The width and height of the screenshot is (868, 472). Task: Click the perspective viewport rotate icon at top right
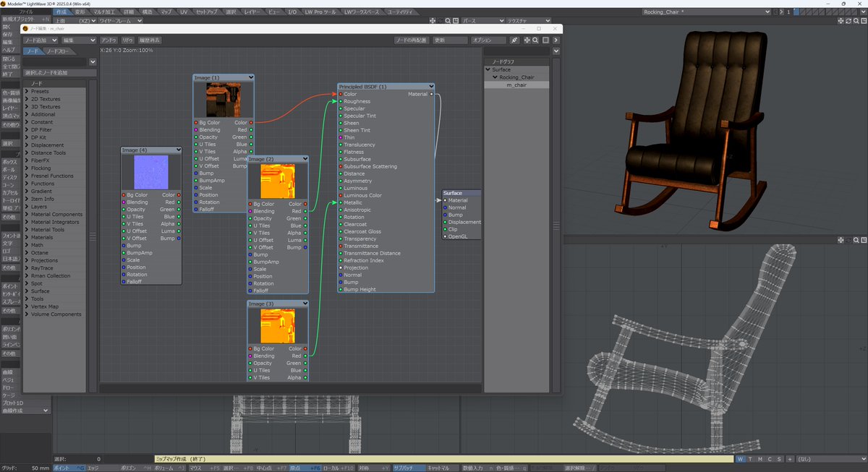pos(848,21)
